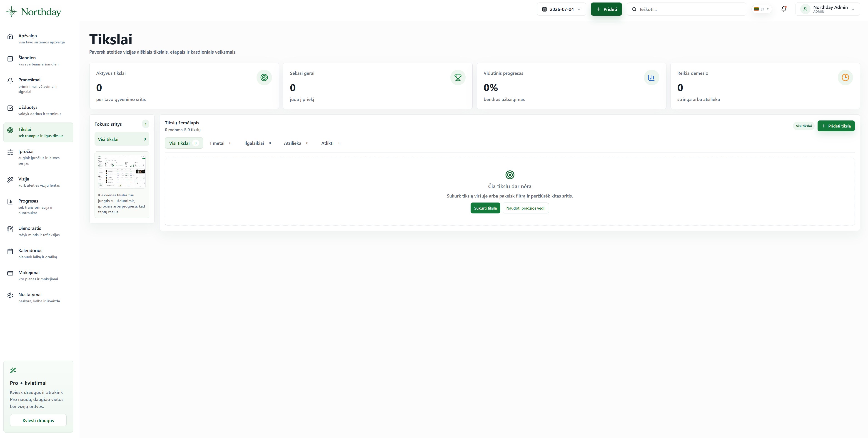
Task: Open Kalendorius icon in sidebar
Action: 10,251
